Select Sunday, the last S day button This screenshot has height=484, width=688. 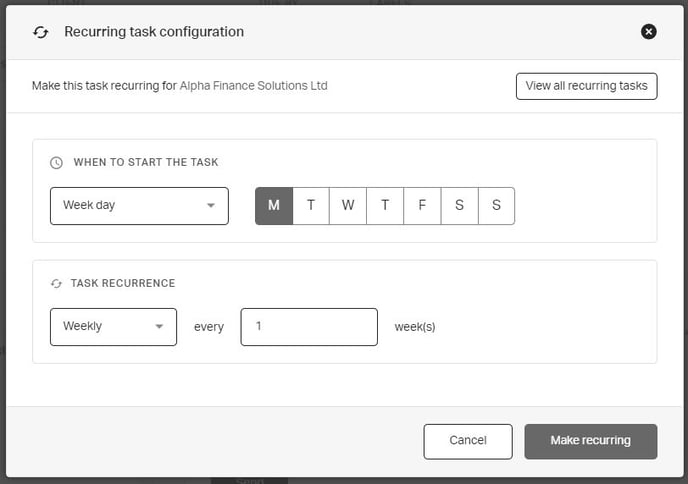(x=496, y=206)
